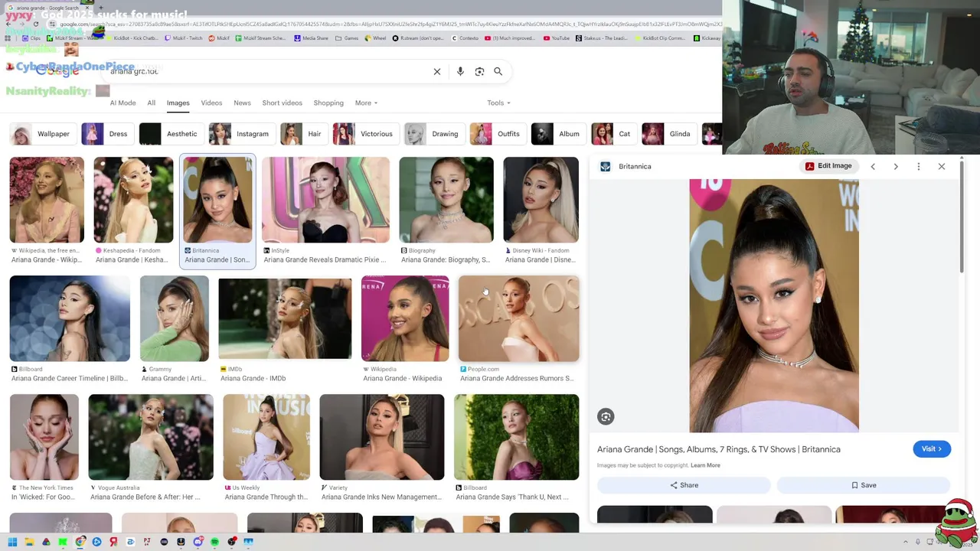Start voice search with the microphone icon

pyautogui.click(x=460, y=71)
